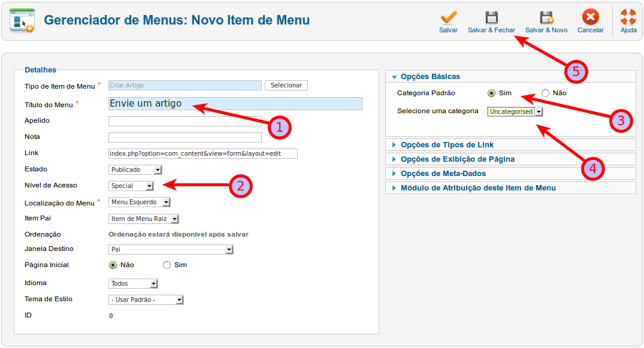Open the Nível de Acesso dropdown
644x348 pixels.
click(x=131, y=186)
